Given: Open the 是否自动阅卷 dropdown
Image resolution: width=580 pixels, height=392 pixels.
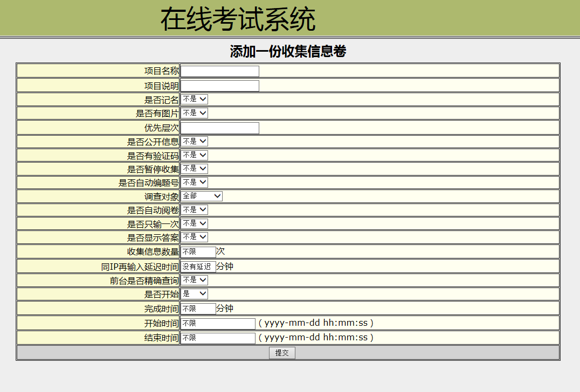Looking at the screenshot, I should click(x=194, y=210).
